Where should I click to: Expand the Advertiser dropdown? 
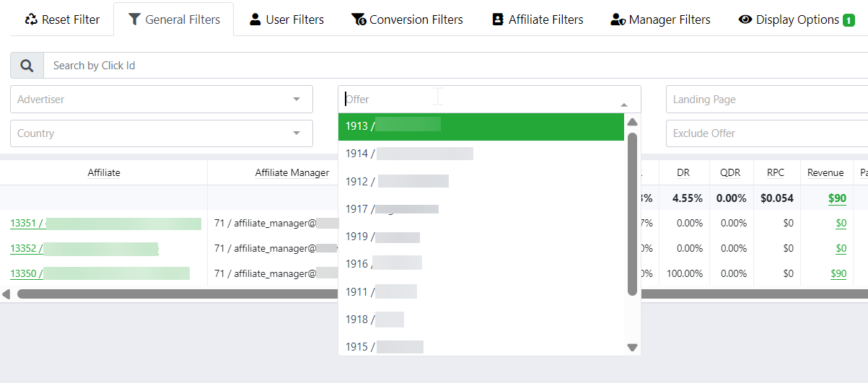[297, 100]
